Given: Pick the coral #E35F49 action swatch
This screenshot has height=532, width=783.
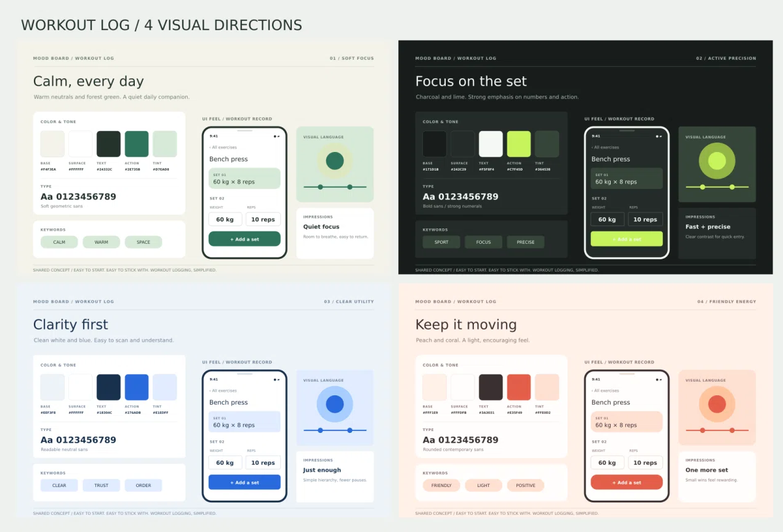Looking at the screenshot, I should (519, 387).
